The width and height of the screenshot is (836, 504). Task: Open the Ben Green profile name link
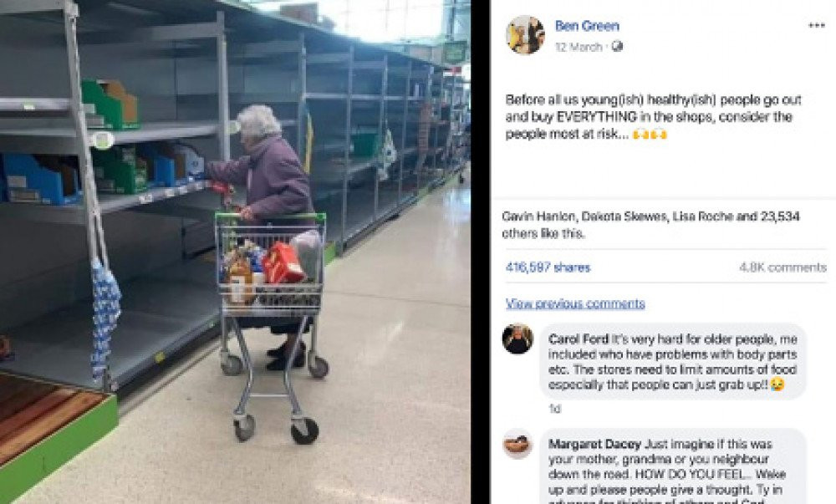pyautogui.click(x=587, y=26)
